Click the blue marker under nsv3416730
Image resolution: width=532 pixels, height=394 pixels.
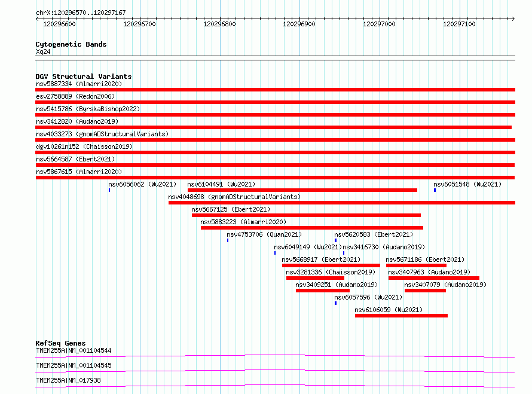point(344,253)
